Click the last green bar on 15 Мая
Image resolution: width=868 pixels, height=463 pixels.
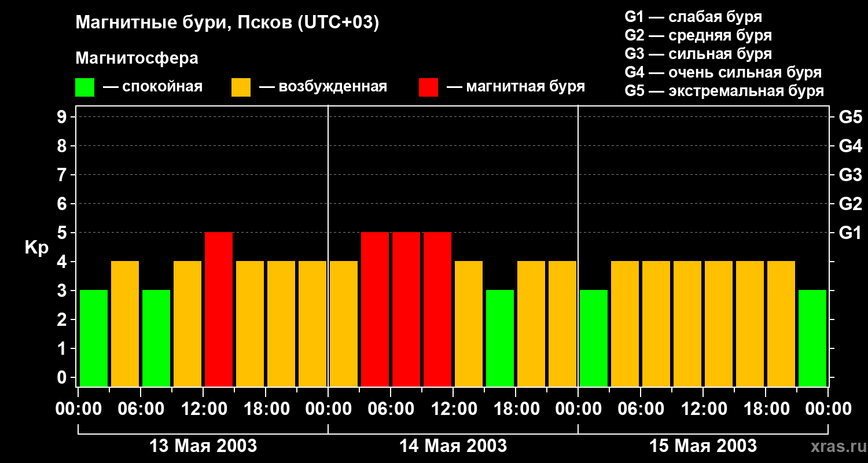click(812, 338)
